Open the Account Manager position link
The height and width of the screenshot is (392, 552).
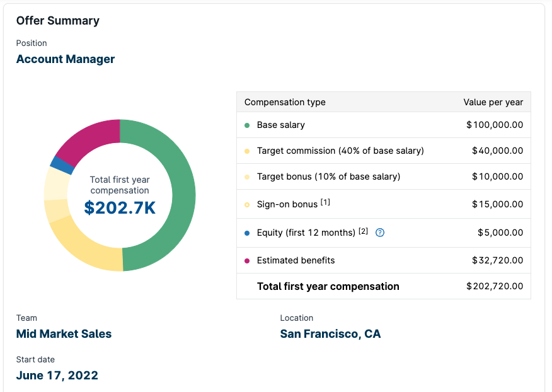pos(65,59)
